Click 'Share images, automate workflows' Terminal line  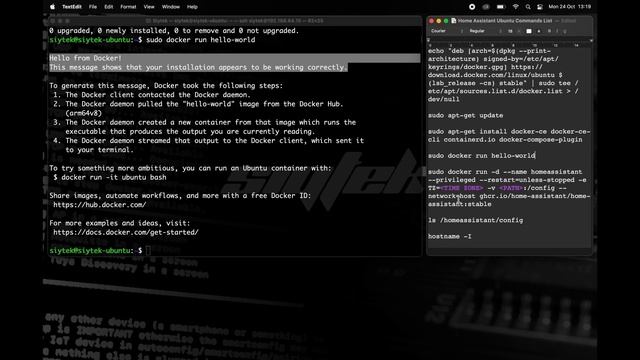[x=180, y=196]
